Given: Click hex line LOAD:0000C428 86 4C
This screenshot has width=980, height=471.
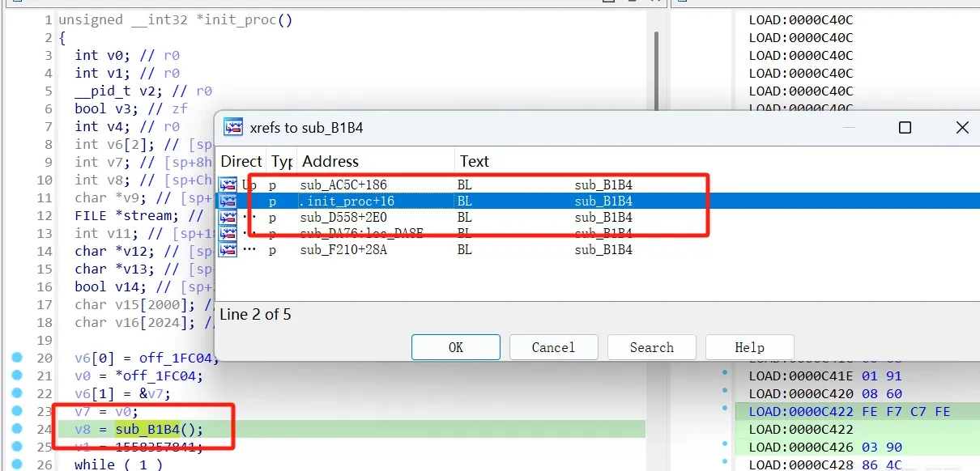Looking at the screenshot, I should click(825, 465).
